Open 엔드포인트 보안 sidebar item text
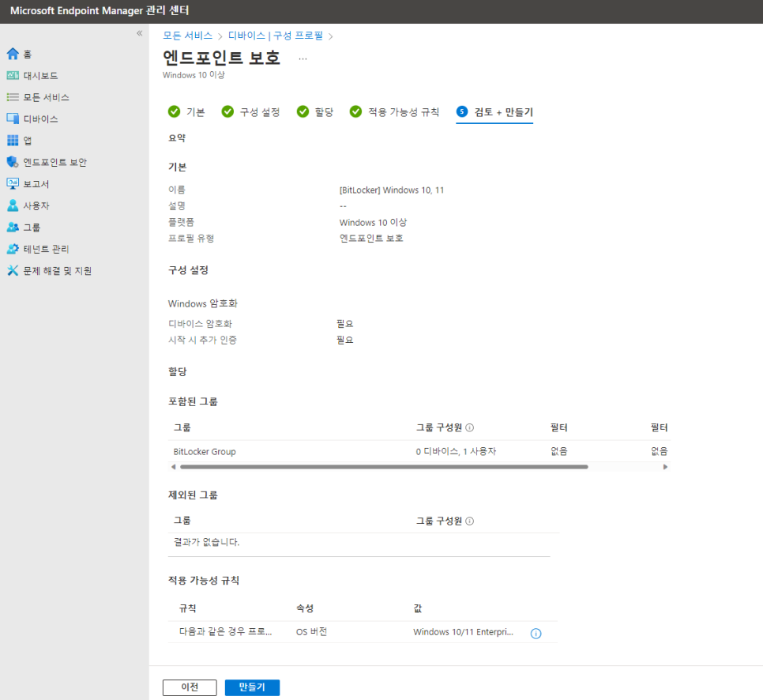763x700 pixels. point(55,162)
